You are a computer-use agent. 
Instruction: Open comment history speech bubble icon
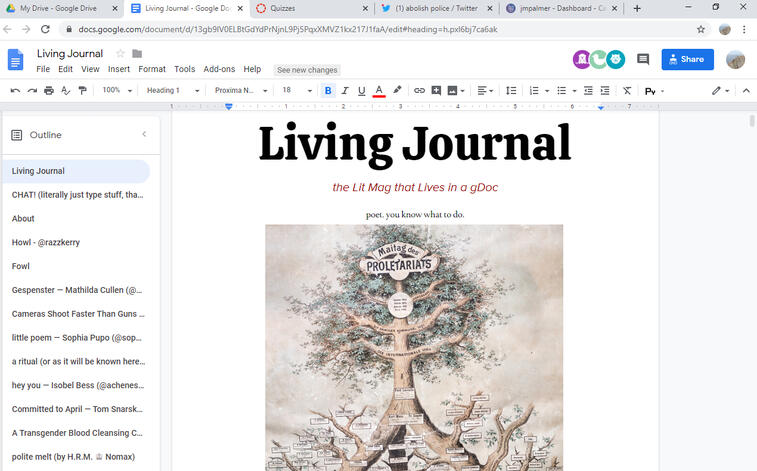coord(643,59)
